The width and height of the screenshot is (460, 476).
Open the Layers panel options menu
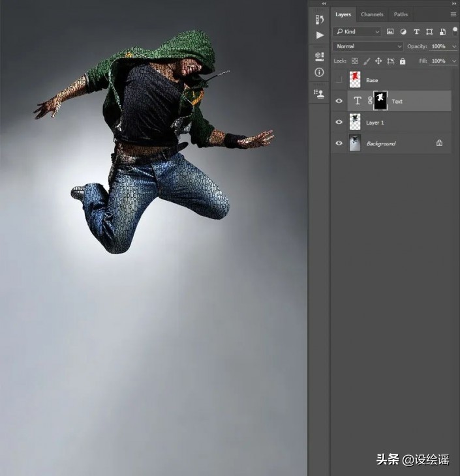click(453, 14)
